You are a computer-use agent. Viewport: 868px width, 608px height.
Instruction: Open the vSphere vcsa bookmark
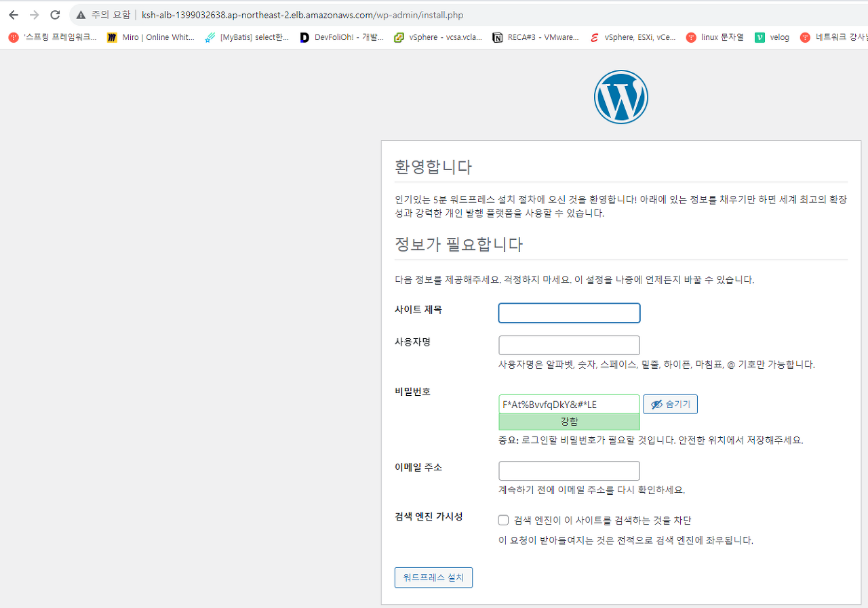[x=438, y=37]
